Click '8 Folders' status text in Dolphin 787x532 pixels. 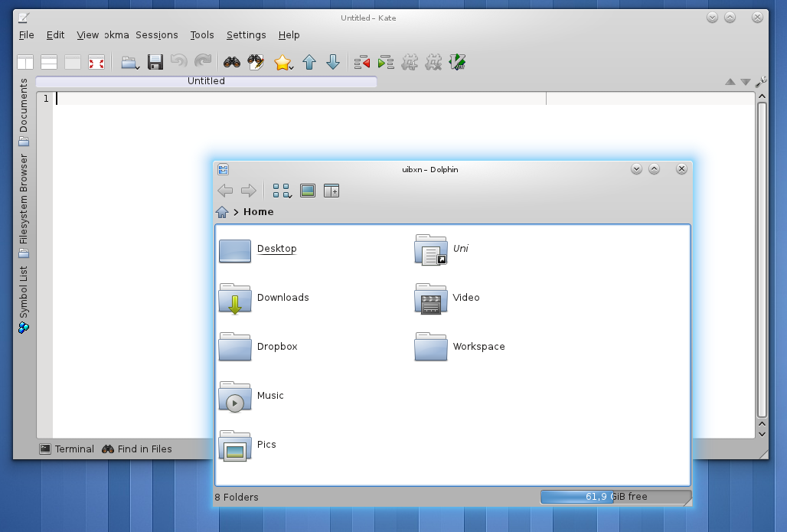point(237,498)
